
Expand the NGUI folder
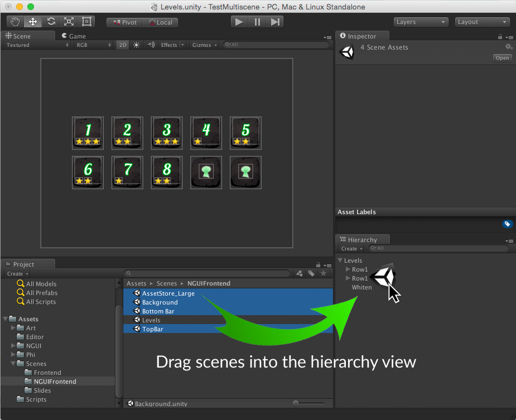tap(13, 345)
